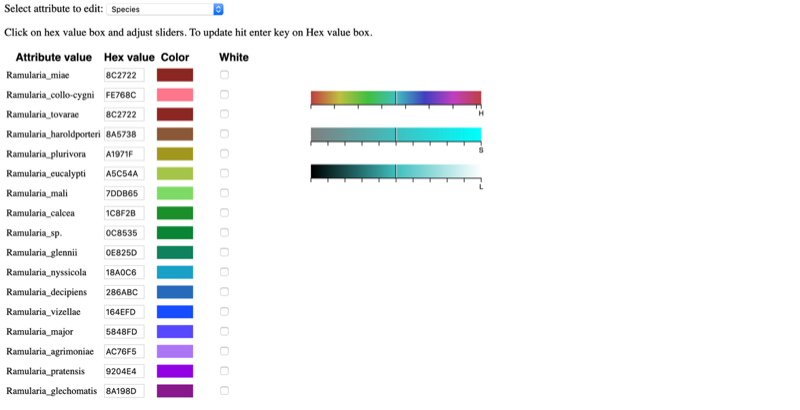Select the brown Ramularia_haroldporteri color swatch
Image resolution: width=800 pixels, height=410 pixels.
(x=175, y=134)
